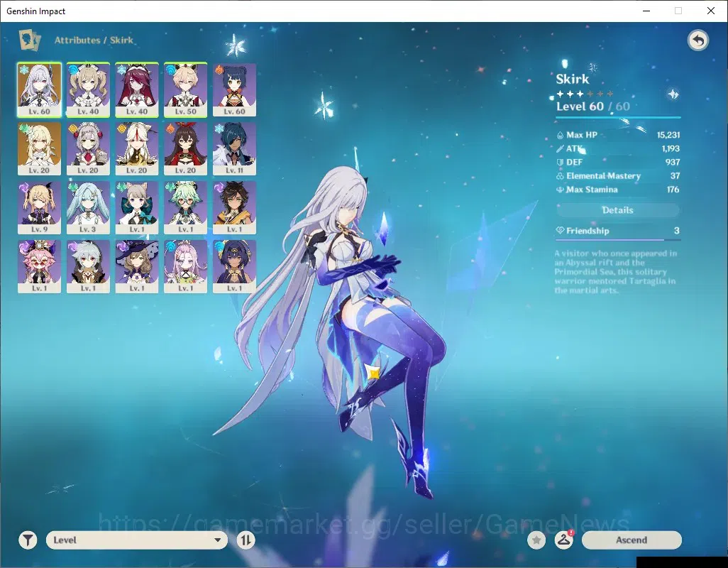Image resolution: width=728 pixels, height=568 pixels.
Task: Expand the Level sort dropdown
Action: tap(137, 540)
